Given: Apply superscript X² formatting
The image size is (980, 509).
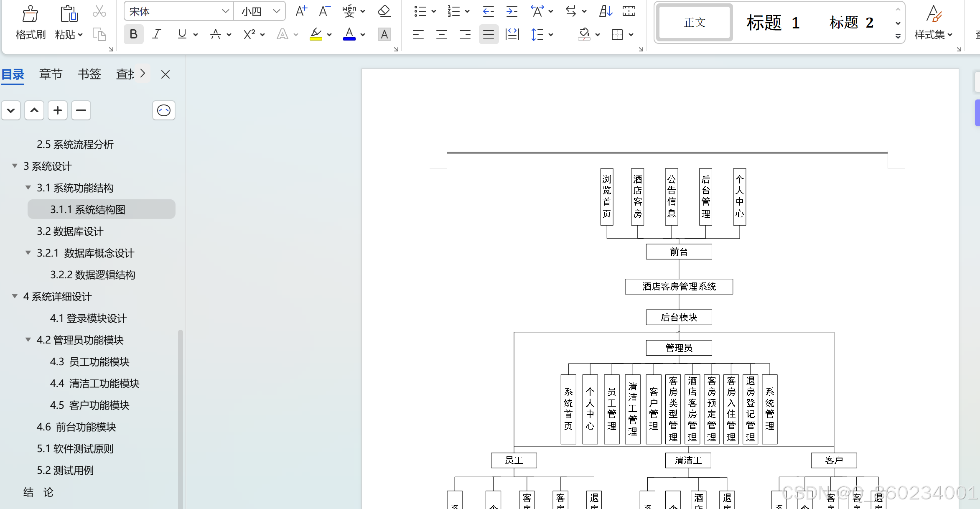Looking at the screenshot, I should (x=249, y=34).
